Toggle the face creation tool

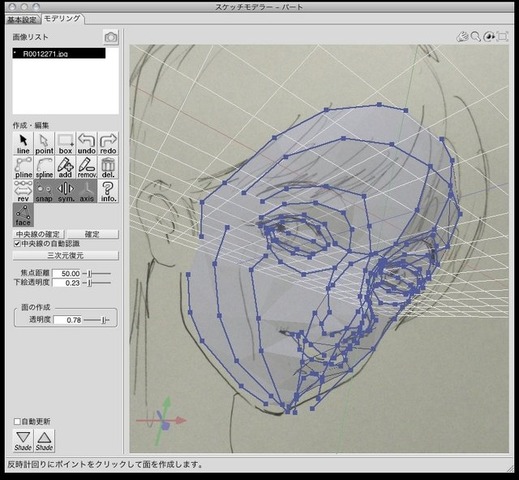[x=23, y=215]
